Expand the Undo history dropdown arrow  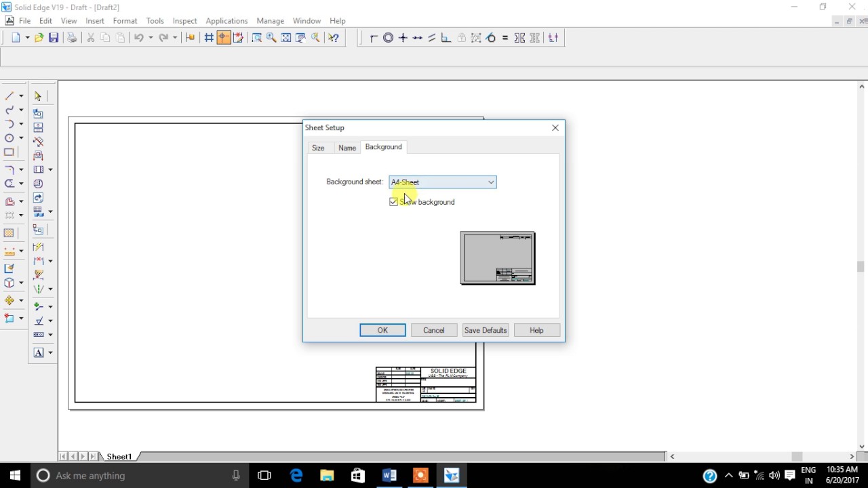click(x=151, y=38)
